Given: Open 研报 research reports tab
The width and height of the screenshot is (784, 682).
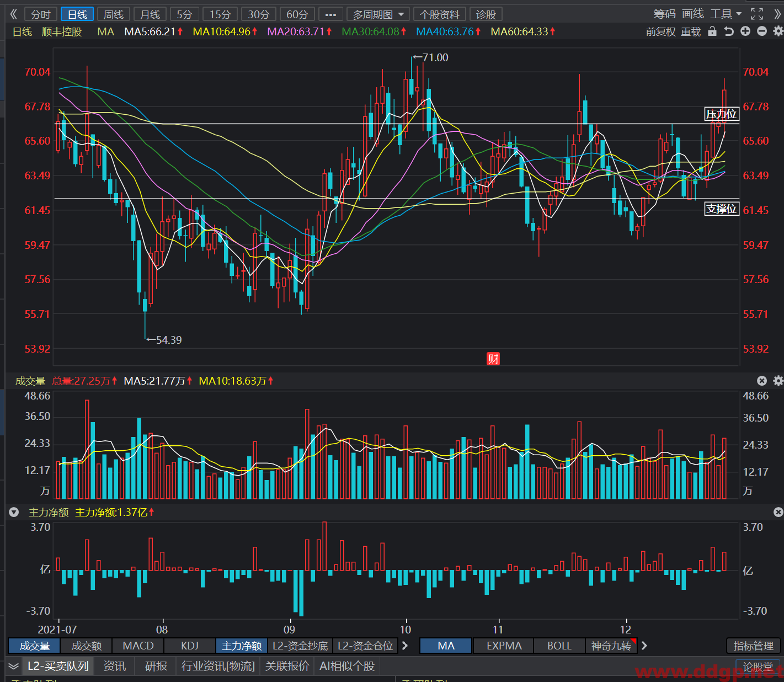Looking at the screenshot, I should [156, 666].
